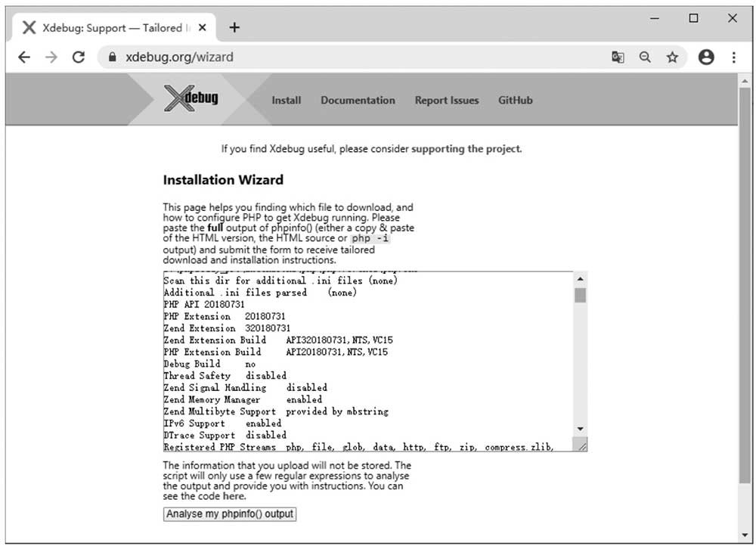Click the Installation Wizard heading
This screenshot has width=756, height=546.
pos(223,180)
